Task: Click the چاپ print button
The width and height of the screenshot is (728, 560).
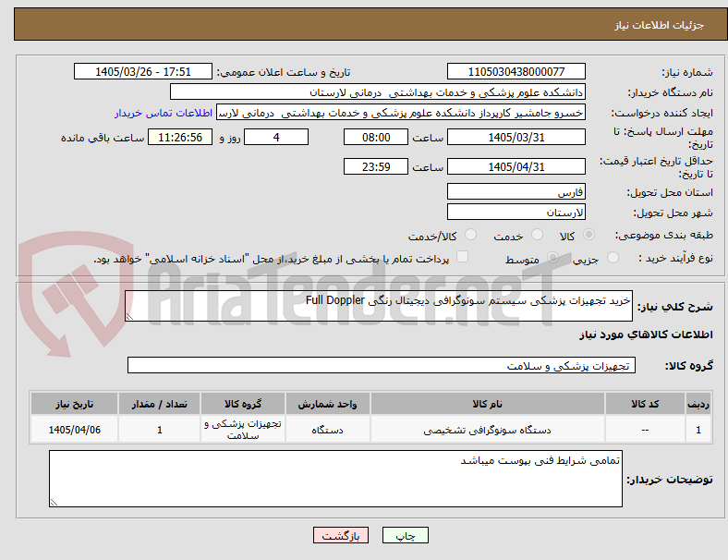Action: [x=406, y=535]
